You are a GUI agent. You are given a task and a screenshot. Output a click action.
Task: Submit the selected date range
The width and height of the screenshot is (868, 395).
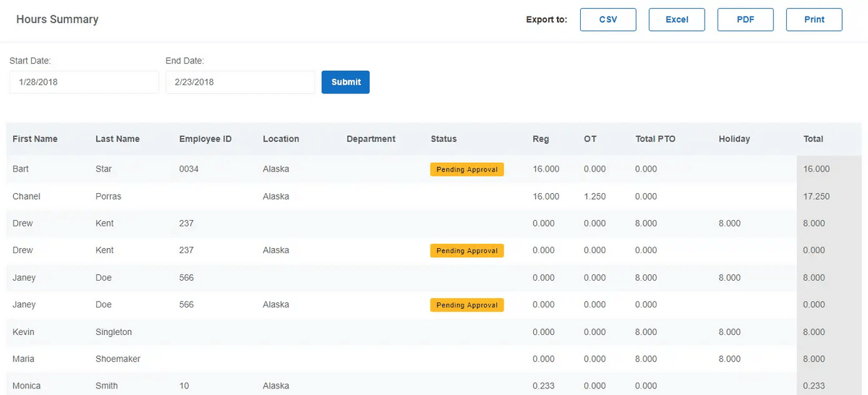(346, 82)
